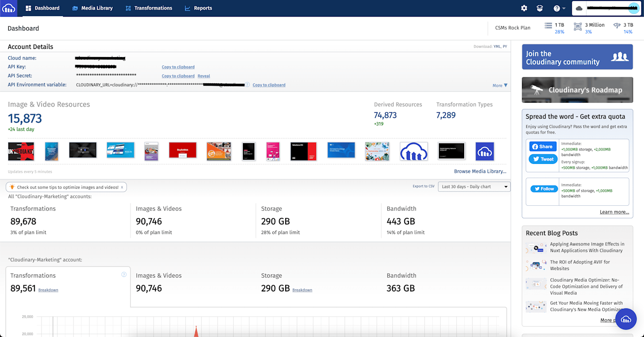Open the help question mark menu
Image resolution: width=644 pixels, height=337 pixels.
click(x=559, y=8)
